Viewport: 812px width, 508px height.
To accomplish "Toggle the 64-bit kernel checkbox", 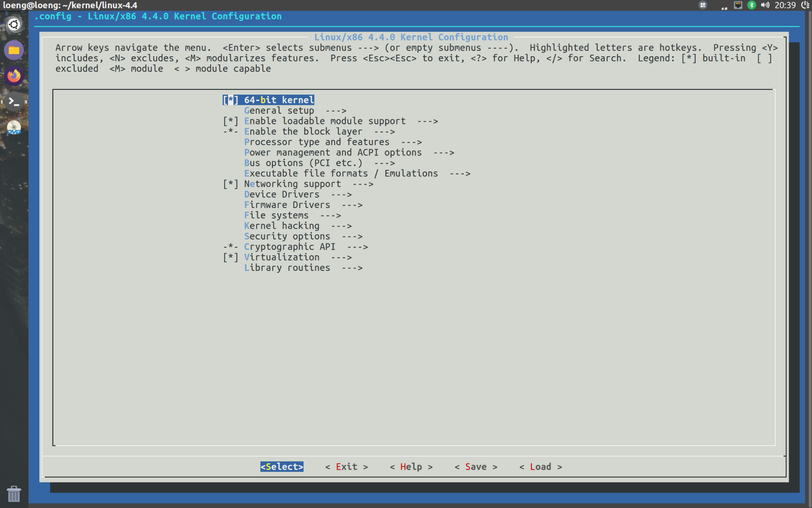I will click(x=230, y=100).
